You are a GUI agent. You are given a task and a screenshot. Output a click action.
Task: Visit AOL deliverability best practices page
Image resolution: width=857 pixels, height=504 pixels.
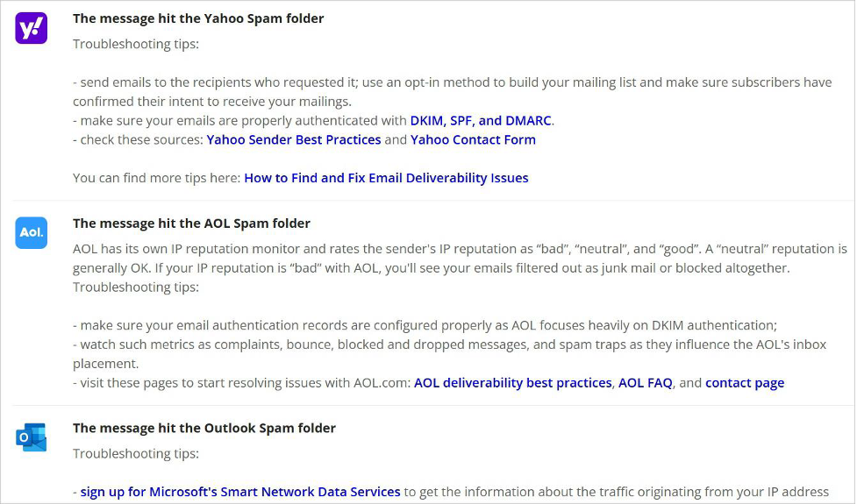pyautogui.click(x=512, y=383)
